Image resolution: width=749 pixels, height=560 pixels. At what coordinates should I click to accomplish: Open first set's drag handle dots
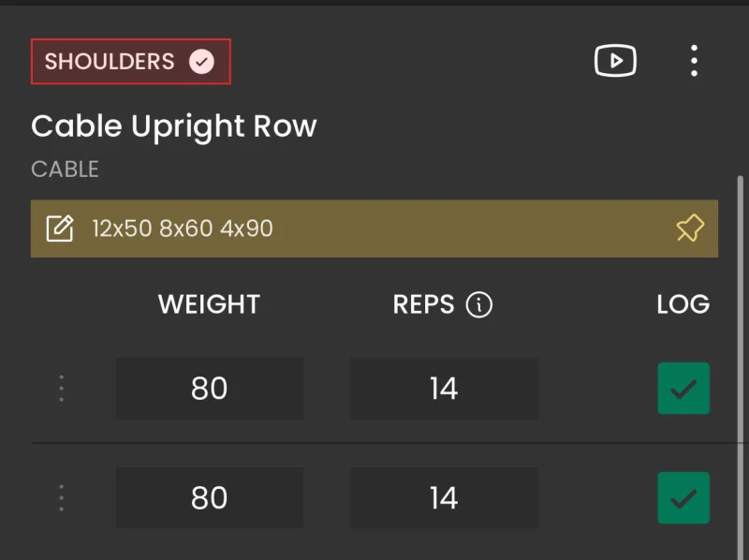coord(61,388)
